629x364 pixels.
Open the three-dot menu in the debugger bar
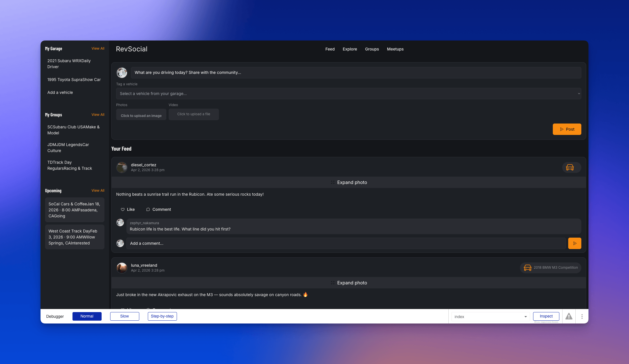[582, 316]
